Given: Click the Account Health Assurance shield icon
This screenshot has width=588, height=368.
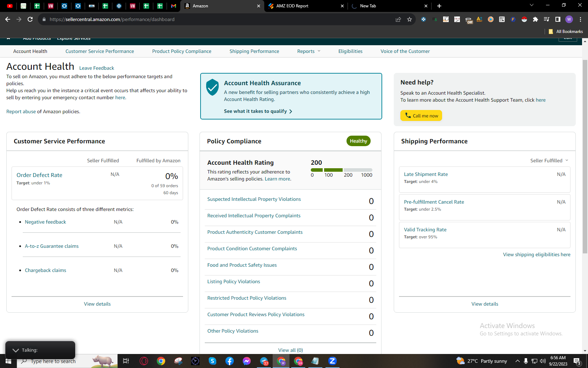Looking at the screenshot, I should click(212, 87).
